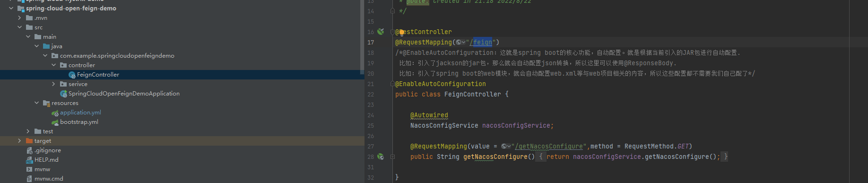Click the @RestController annotation

click(x=424, y=32)
